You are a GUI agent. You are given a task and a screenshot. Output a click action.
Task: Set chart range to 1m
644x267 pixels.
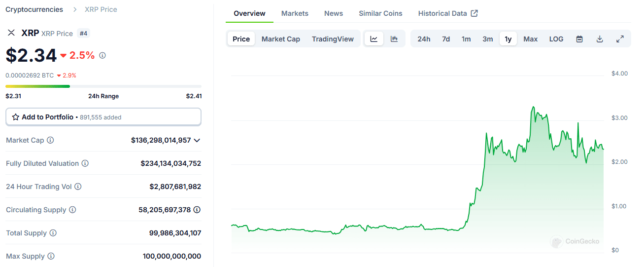466,39
